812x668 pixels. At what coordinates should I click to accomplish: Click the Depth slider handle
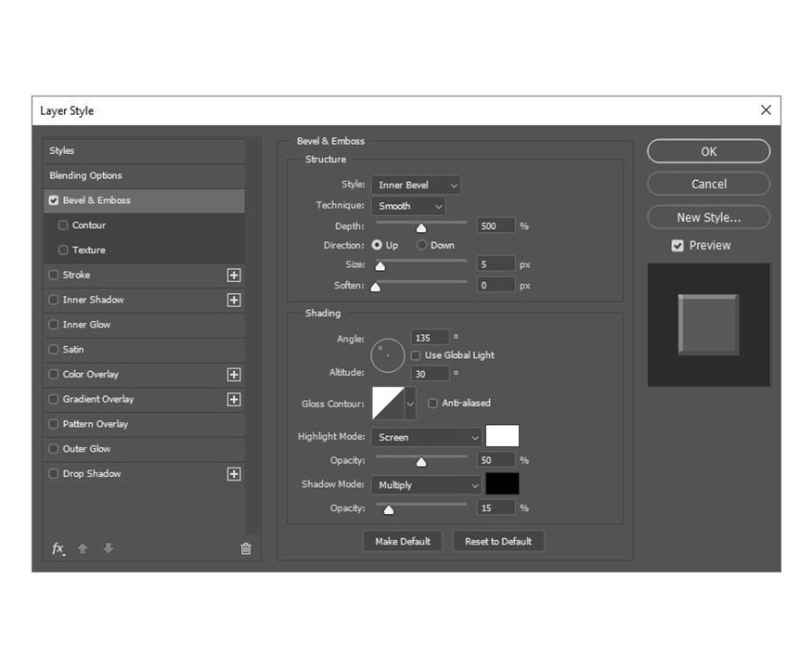421,228
